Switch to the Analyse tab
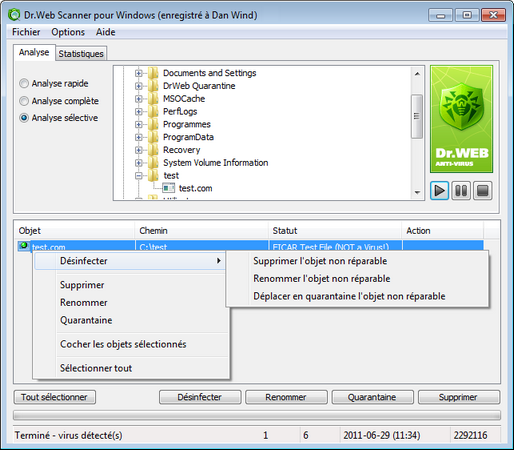 coord(34,52)
